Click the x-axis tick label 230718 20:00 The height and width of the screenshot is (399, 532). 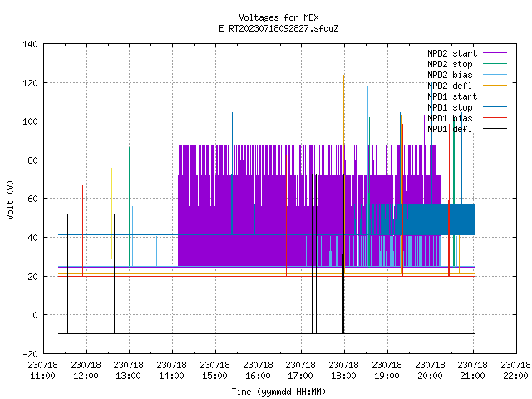pyautogui.click(x=431, y=371)
